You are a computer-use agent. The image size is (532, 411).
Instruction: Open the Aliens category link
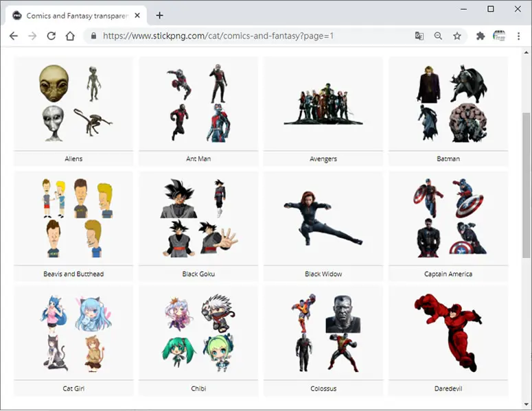pyautogui.click(x=73, y=158)
